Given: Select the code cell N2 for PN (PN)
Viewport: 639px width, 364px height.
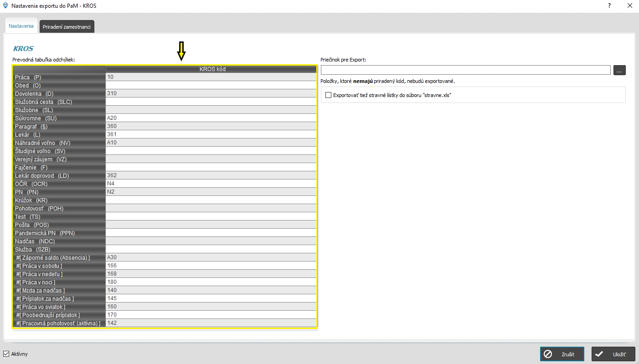Looking at the screenshot, I should [211, 192].
